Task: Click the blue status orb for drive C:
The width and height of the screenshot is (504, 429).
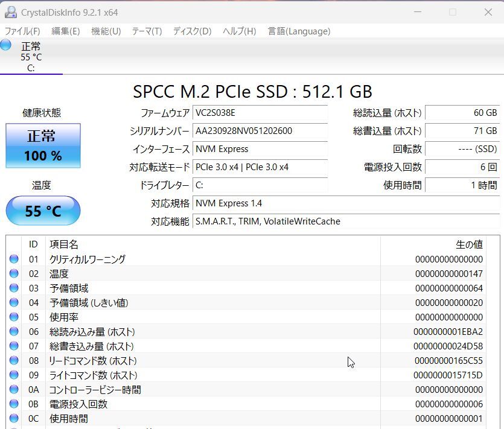Action: [x=6, y=45]
